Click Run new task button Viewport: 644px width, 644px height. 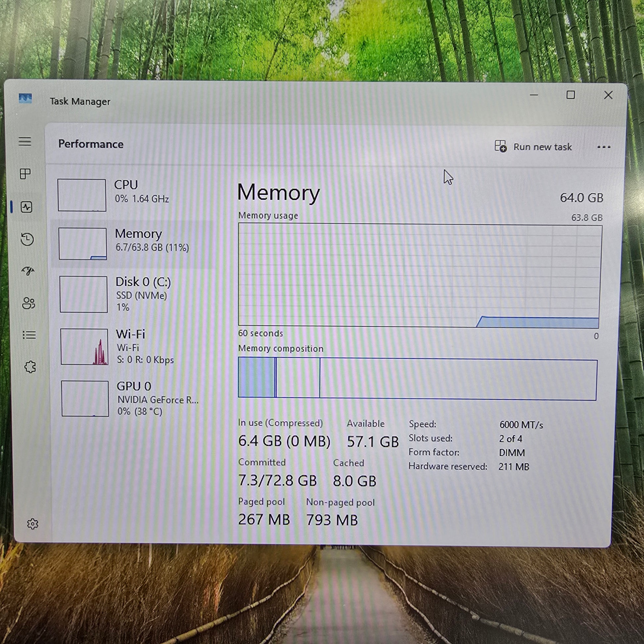point(534,147)
